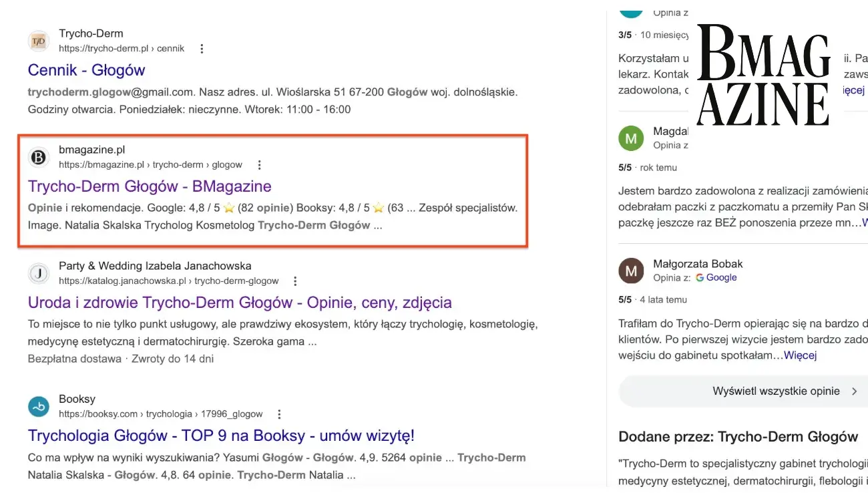The image size is (868, 501).
Task: Click Małgorzata Bobak's brown avatar
Action: [x=631, y=271]
